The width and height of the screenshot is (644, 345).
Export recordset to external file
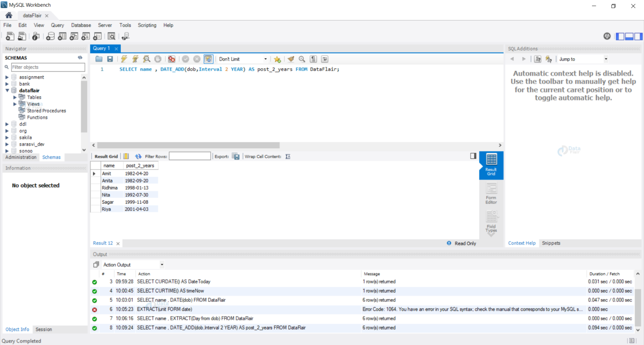coord(236,156)
